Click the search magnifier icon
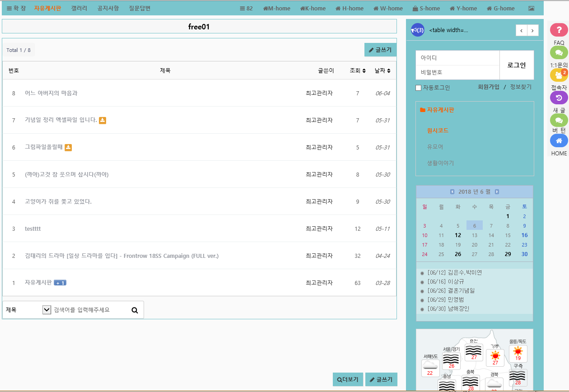The width and height of the screenshot is (569, 392). pyautogui.click(x=135, y=310)
